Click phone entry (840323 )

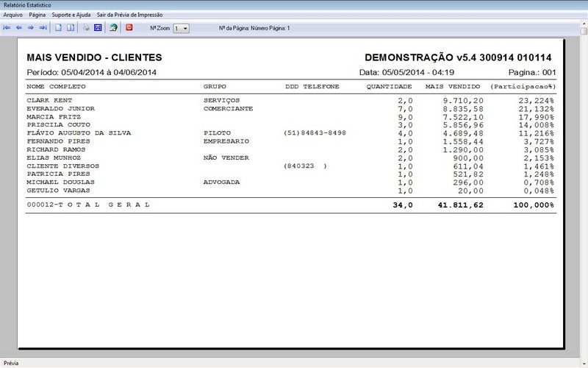(x=305, y=166)
